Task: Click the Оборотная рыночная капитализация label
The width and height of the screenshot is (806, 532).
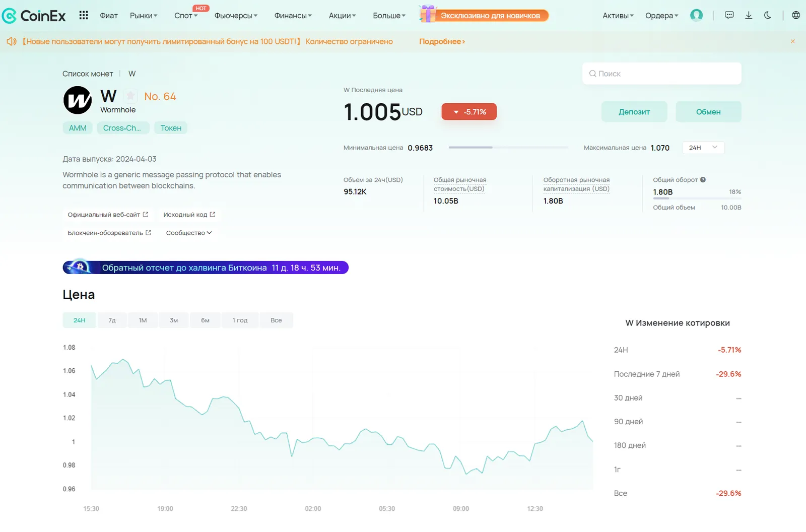Action: click(x=576, y=184)
